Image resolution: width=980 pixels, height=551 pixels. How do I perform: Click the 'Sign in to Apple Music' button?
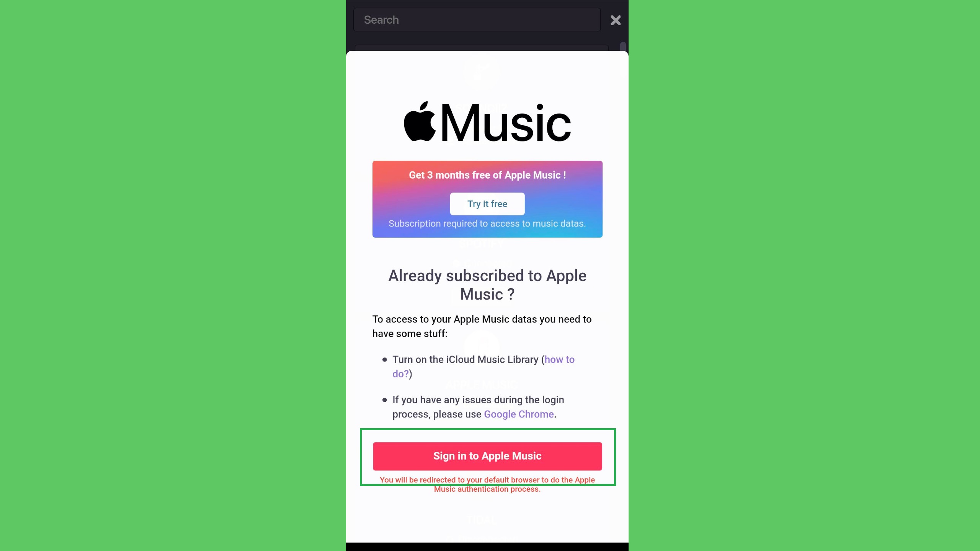tap(487, 456)
